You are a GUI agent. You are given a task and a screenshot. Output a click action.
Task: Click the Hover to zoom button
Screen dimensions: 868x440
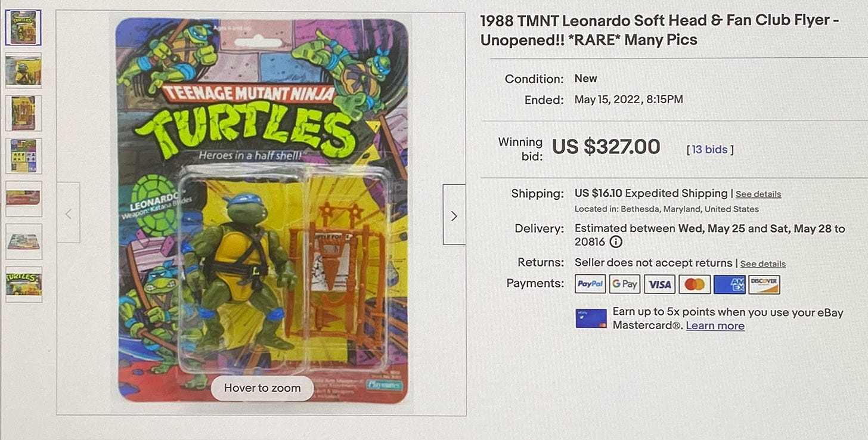pyautogui.click(x=262, y=388)
